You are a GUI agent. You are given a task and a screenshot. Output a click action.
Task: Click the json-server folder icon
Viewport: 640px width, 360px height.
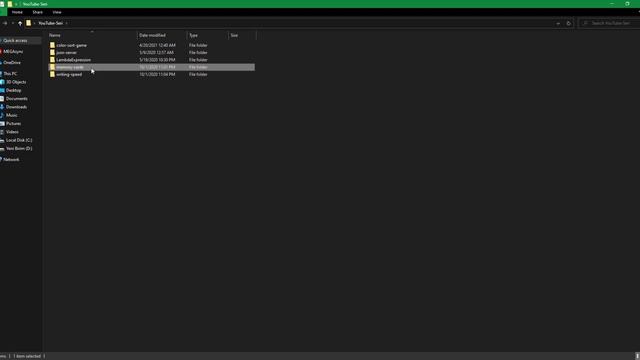point(52,53)
